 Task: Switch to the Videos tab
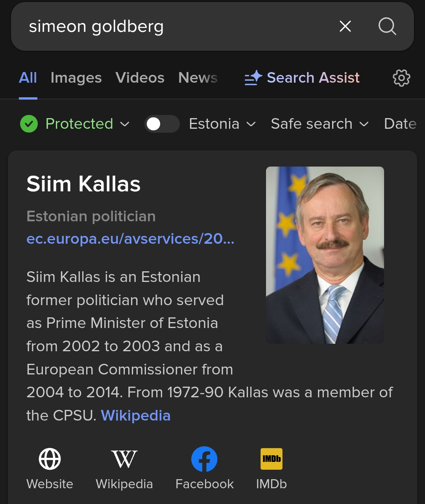(x=140, y=78)
